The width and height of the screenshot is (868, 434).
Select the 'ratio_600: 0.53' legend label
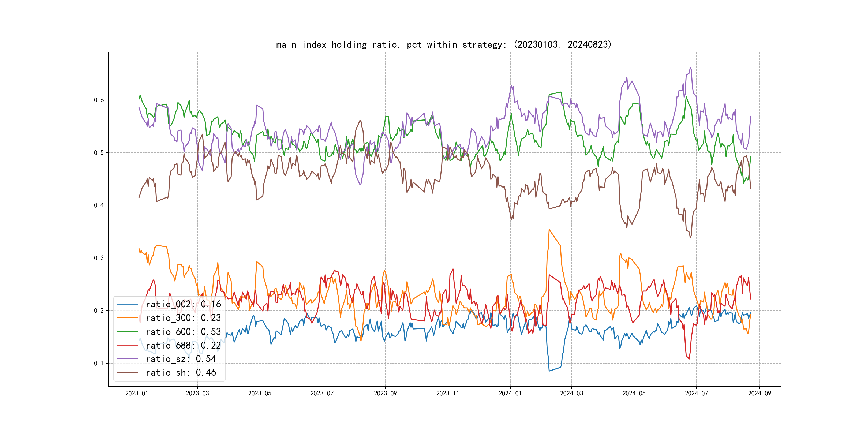183,332
